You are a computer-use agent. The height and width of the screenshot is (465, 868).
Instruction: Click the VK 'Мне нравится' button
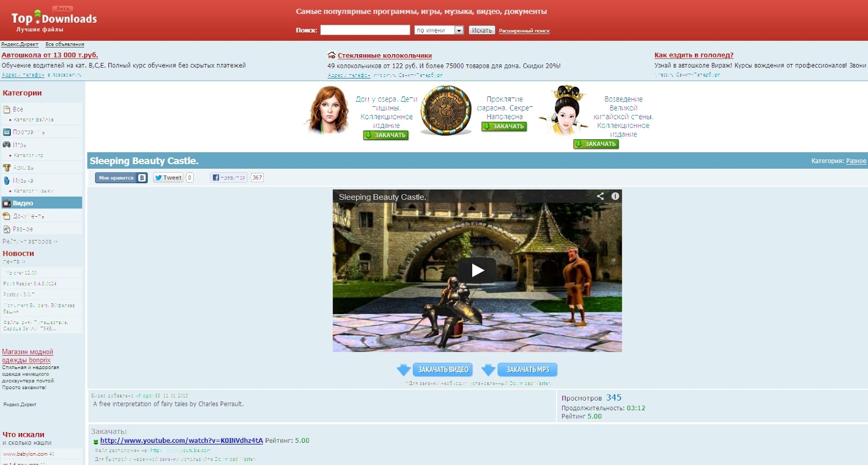tap(122, 178)
